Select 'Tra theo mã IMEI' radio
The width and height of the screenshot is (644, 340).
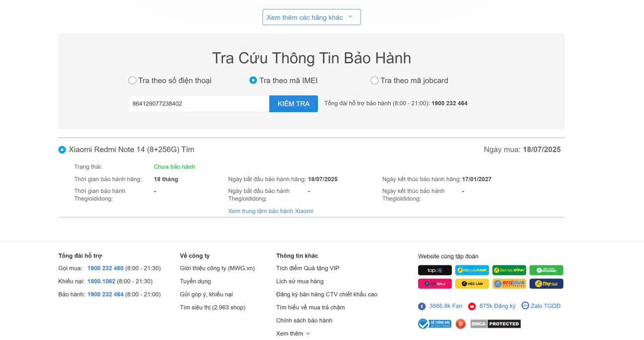pos(253,80)
